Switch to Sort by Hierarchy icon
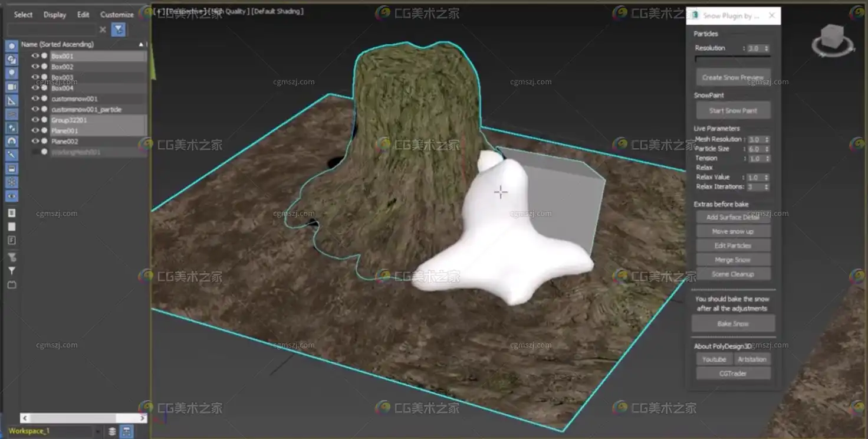868x439 pixels. [x=127, y=431]
